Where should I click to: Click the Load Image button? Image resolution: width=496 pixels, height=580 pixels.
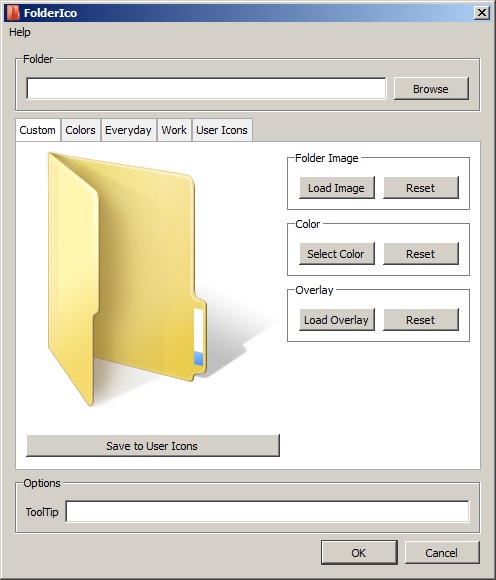tap(337, 188)
